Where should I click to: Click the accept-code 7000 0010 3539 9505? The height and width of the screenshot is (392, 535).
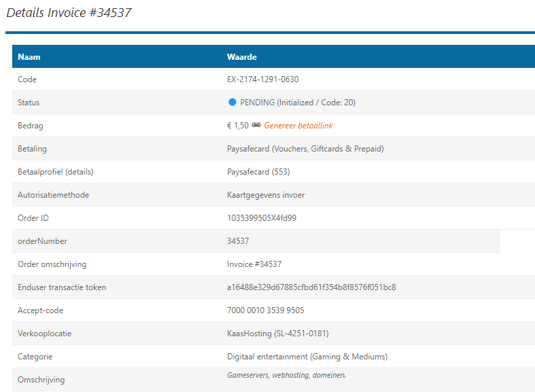266,310
